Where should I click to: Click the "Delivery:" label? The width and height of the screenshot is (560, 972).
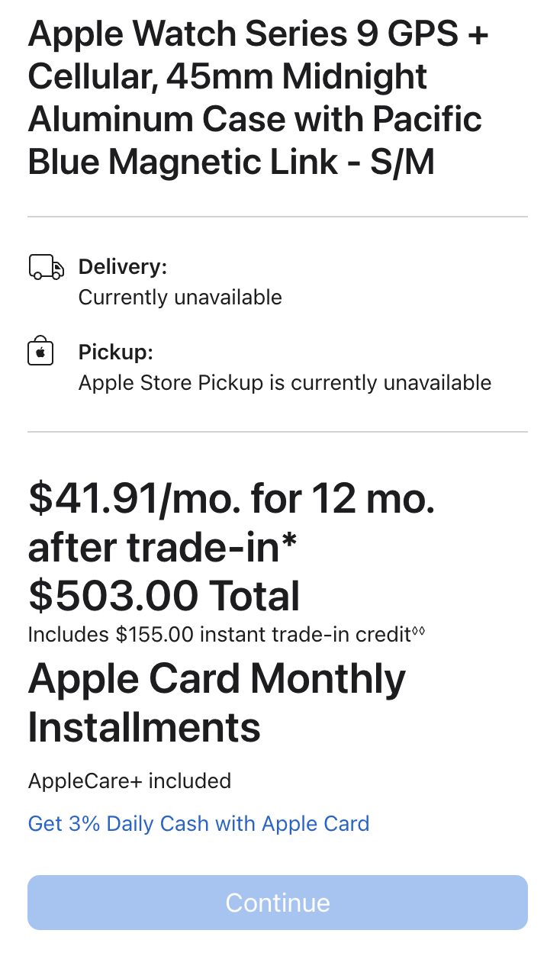[x=122, y=267]
